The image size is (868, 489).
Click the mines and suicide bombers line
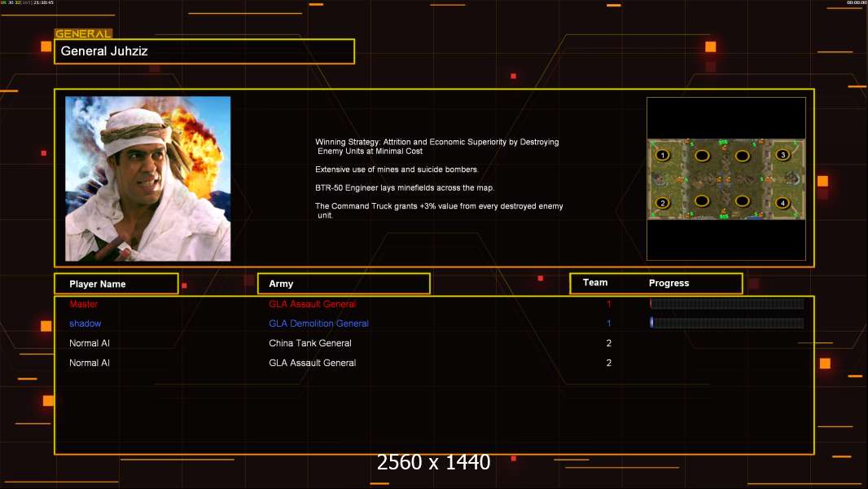tap(397, 170)
